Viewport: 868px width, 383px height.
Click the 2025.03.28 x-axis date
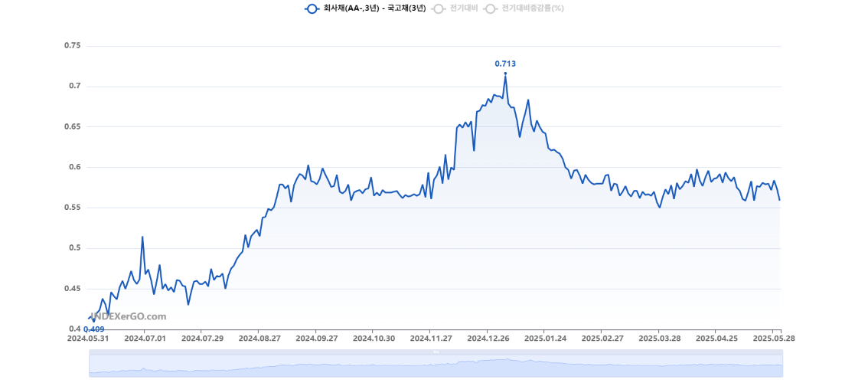659,338
